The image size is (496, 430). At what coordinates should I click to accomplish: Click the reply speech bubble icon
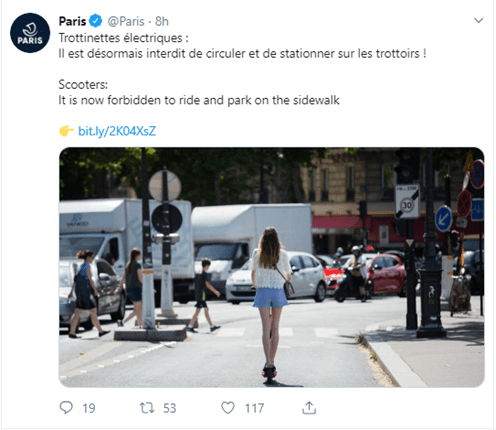point(66,407)
